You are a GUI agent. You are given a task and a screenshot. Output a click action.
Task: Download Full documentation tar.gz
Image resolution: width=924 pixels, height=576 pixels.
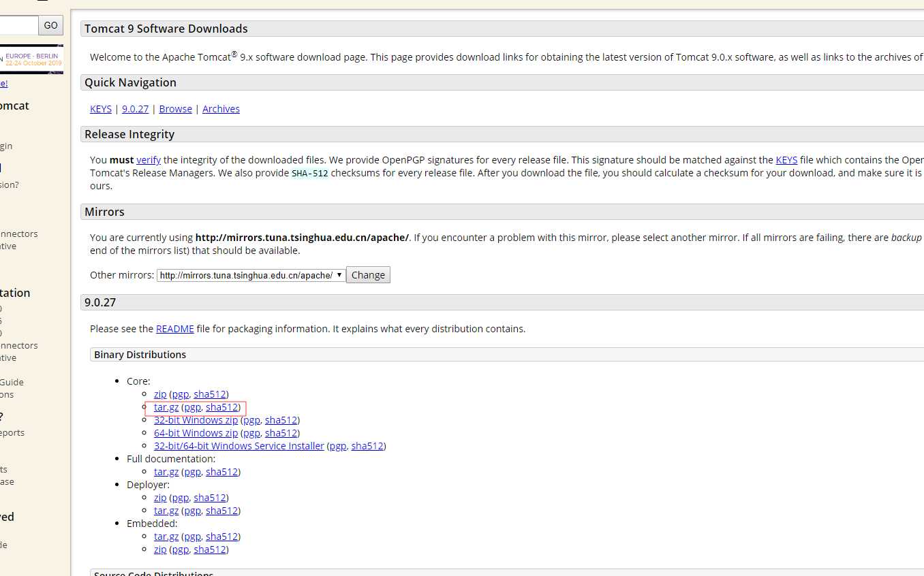[x=166, y=472]
